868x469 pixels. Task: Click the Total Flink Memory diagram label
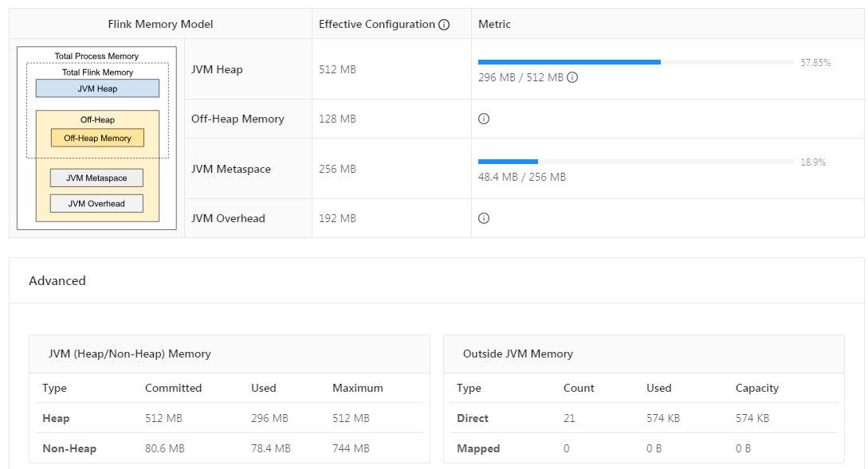97,72
